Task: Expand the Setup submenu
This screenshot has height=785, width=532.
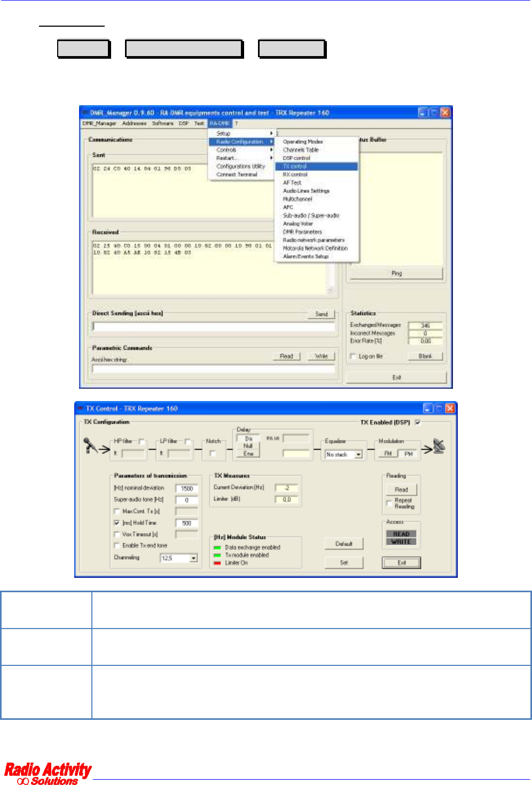Action: pos(241,134)
